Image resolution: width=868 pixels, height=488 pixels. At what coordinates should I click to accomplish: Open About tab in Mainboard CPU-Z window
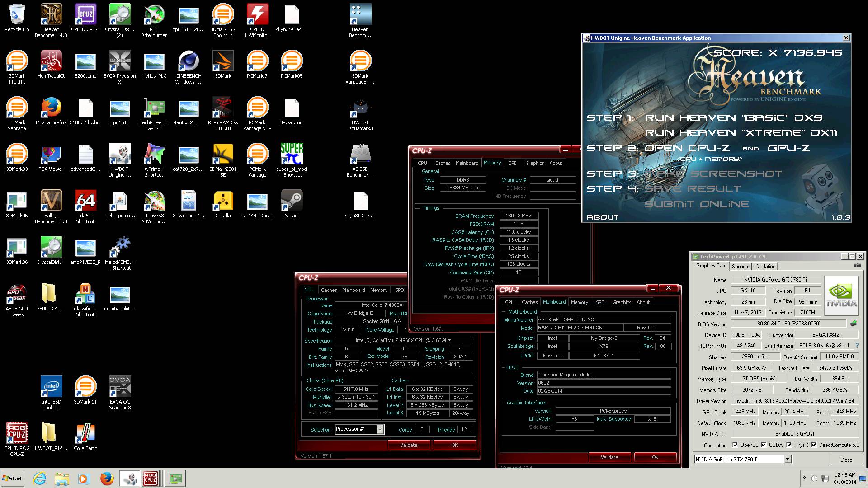[x=643, y=302]
